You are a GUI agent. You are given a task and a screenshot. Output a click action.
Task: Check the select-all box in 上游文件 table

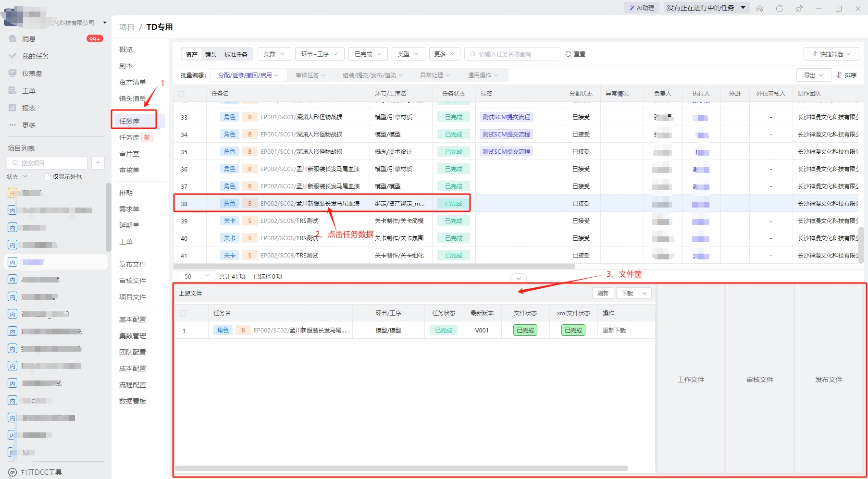click(x=183, y=313)
